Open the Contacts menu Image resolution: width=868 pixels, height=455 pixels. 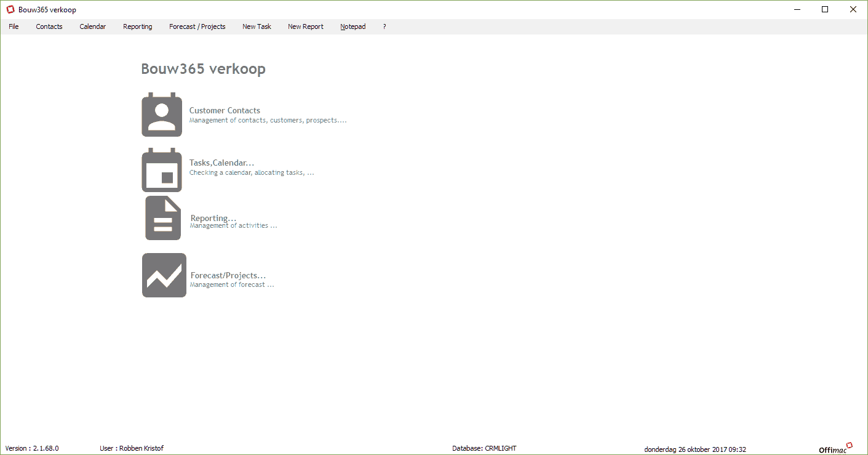49,26
